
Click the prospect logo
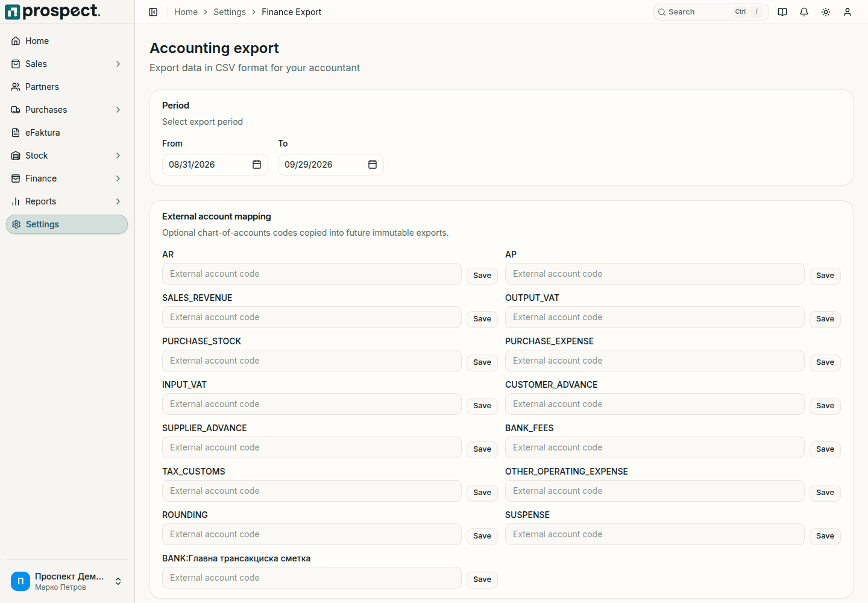pyautogui.click(x=52, y=11)
